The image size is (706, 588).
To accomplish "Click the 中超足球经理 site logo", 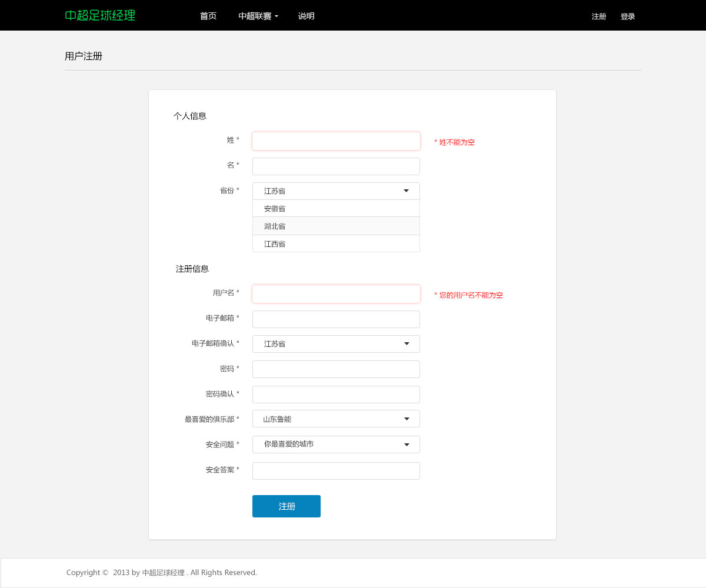I will (x=100, y=16).
